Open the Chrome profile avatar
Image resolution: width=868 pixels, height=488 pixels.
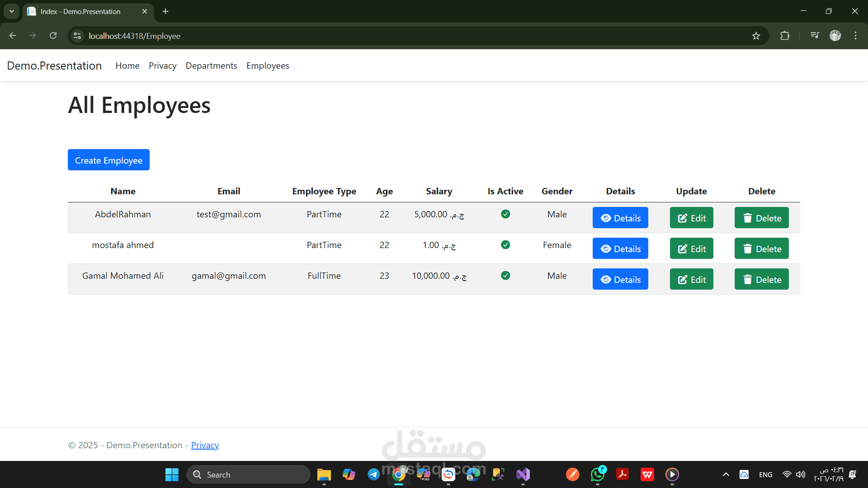point(835,36)
